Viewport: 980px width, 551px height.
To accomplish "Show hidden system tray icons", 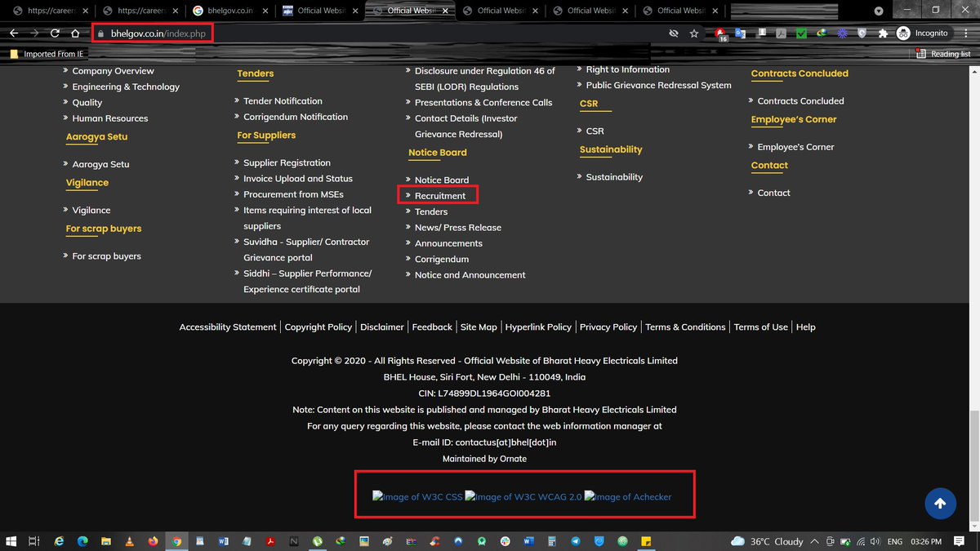I will click(816, 541).
